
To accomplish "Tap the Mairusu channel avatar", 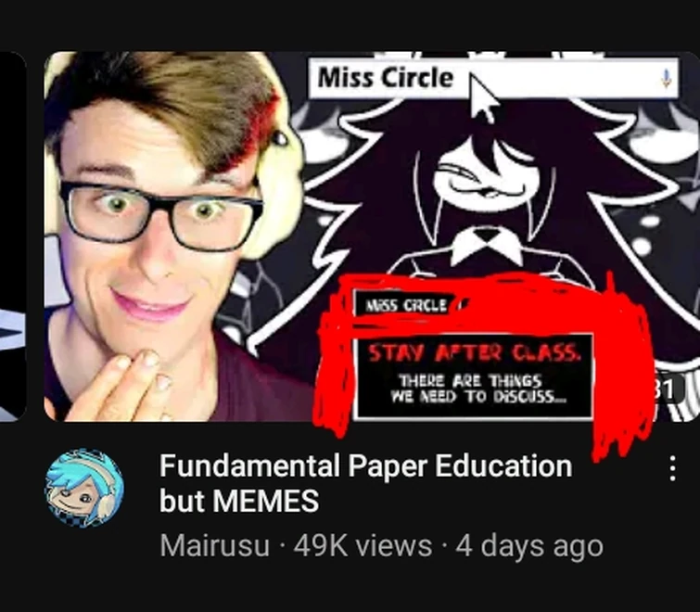I will [84, 489].
